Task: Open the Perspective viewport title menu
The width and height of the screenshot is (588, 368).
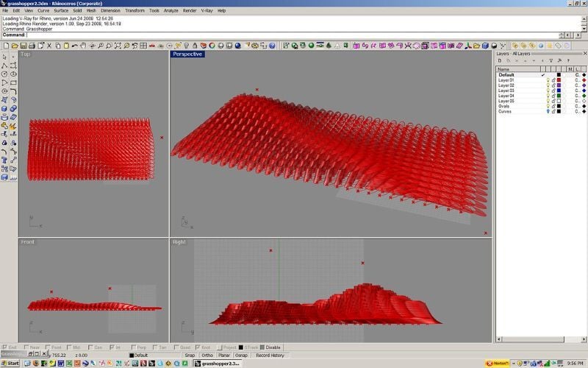Action: pyautogui.click(x=187, y=54)
